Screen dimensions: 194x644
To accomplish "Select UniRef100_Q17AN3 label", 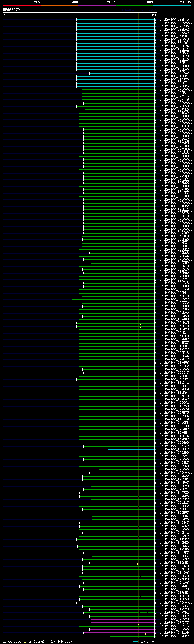I will pos(174,593).
